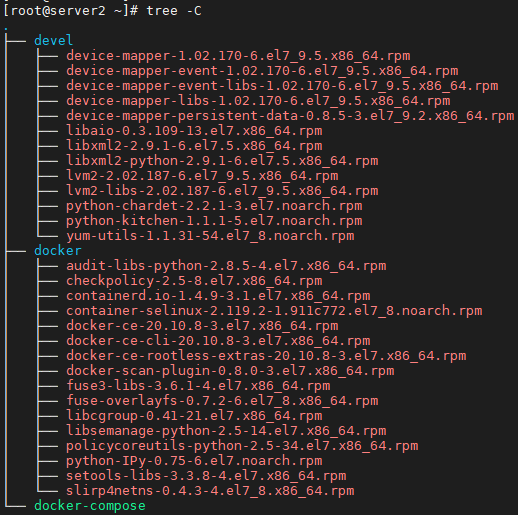Click fuse-overlayfs-0.7.2-6 rpm entry
This screenshot has width=518, height=515.
point(222,401)
